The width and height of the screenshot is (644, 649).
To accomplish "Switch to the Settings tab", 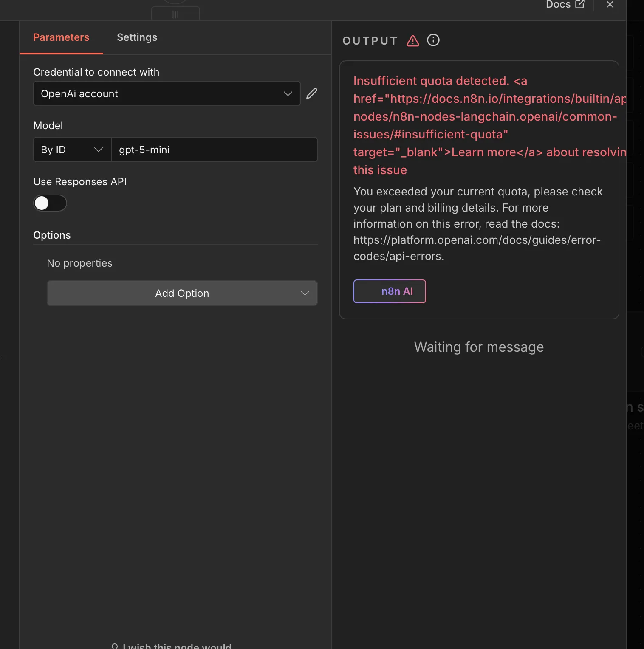I will pyautogui.click(x=137, y=37).
